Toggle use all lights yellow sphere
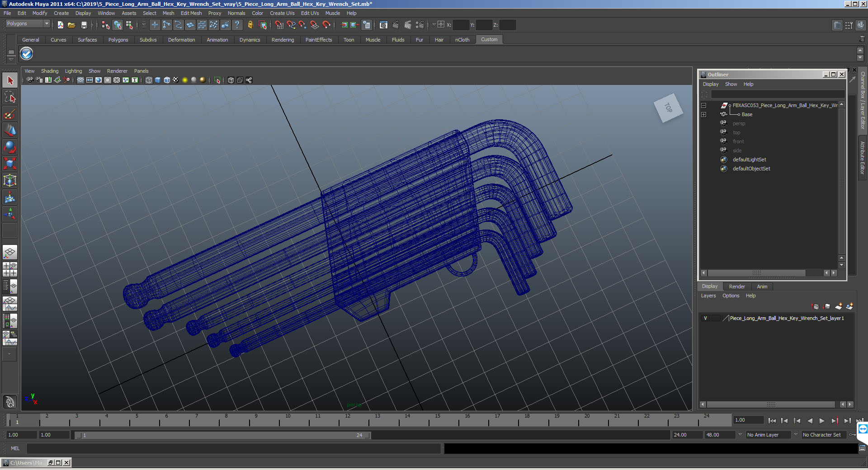 click(x=185, y=80)
